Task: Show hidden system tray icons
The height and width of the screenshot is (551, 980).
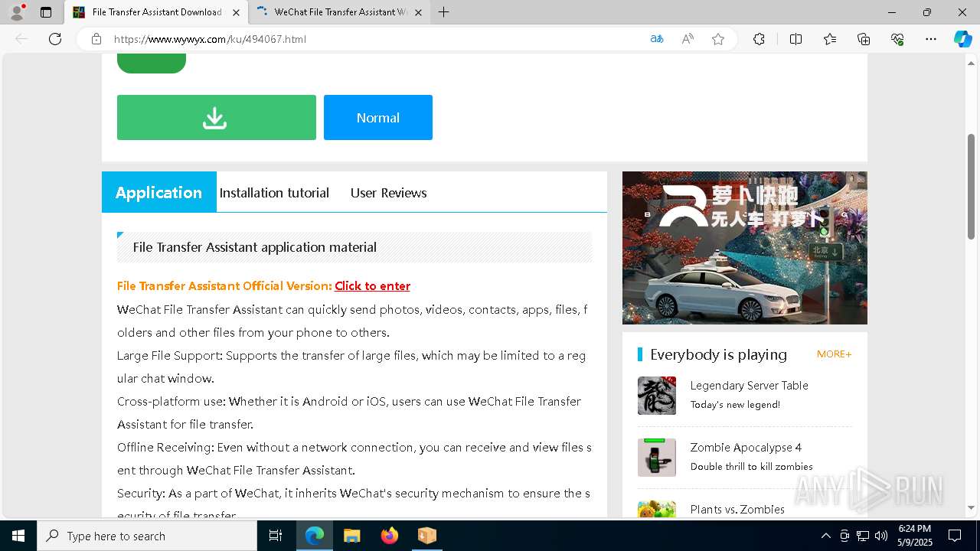Action: tap(826, 536)
